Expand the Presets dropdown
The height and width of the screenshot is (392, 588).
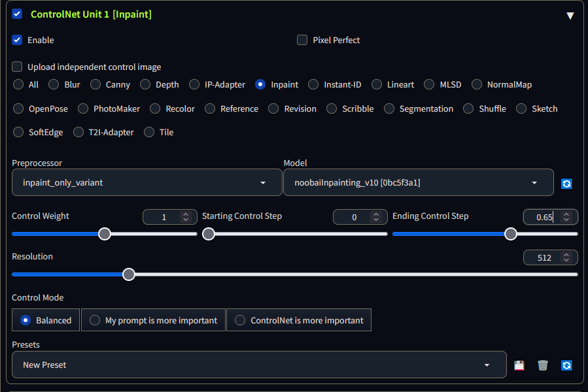pyautogui.click(x=259, y=365)
